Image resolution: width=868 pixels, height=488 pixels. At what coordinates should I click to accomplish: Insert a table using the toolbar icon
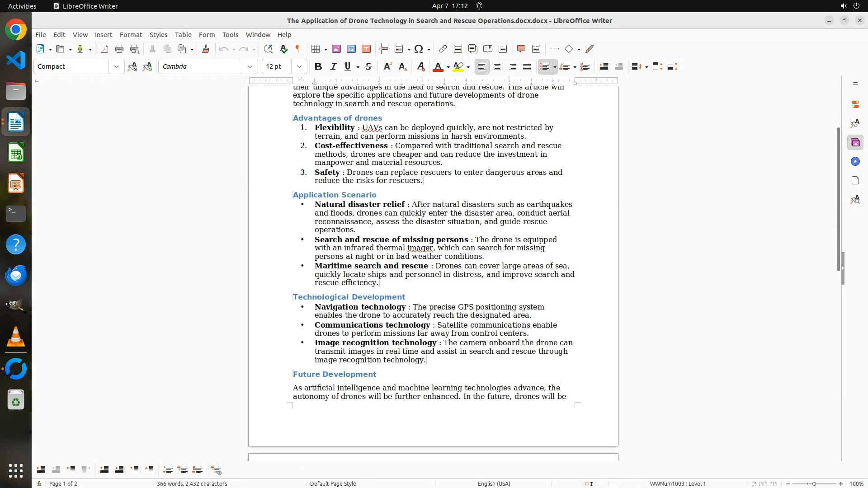pos(316,49)
